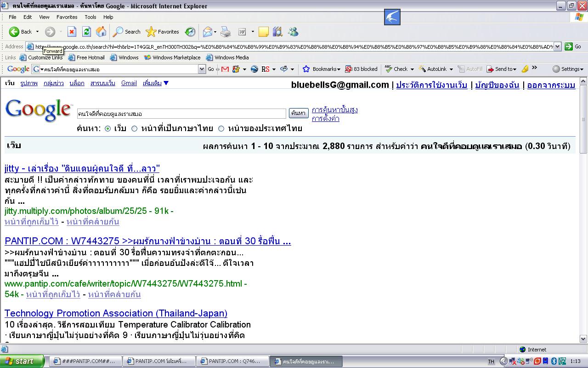Open the jitty เล่าเรื่อง search result link
This screenshot has height=368, width=588.
point(82,168)
